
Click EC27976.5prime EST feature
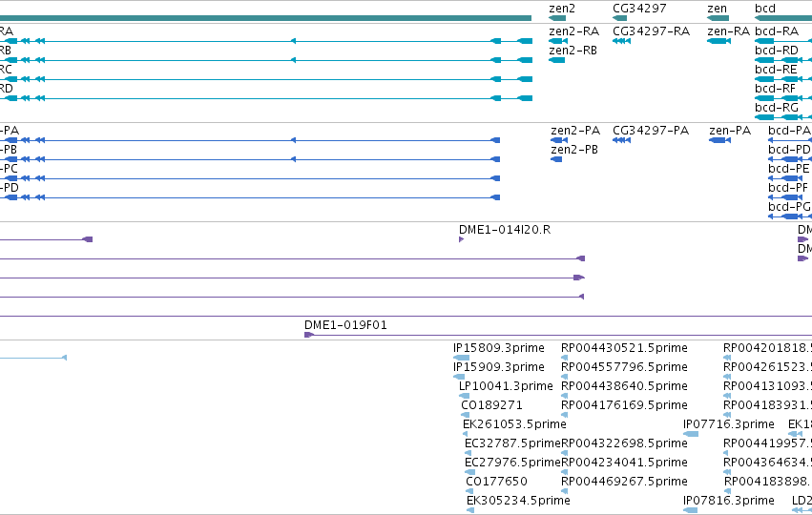coord(469,472)
